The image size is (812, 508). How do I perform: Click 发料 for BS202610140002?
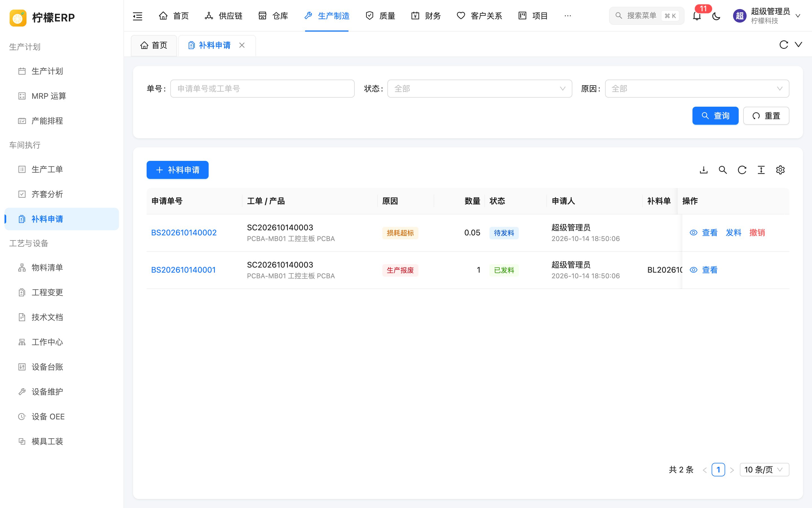(733, 233)
